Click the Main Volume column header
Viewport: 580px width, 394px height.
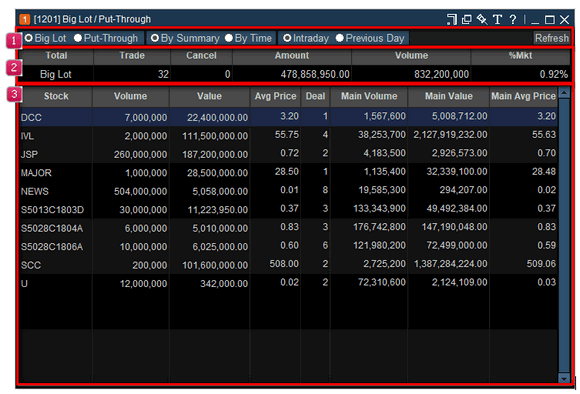[x=369, y=96]
